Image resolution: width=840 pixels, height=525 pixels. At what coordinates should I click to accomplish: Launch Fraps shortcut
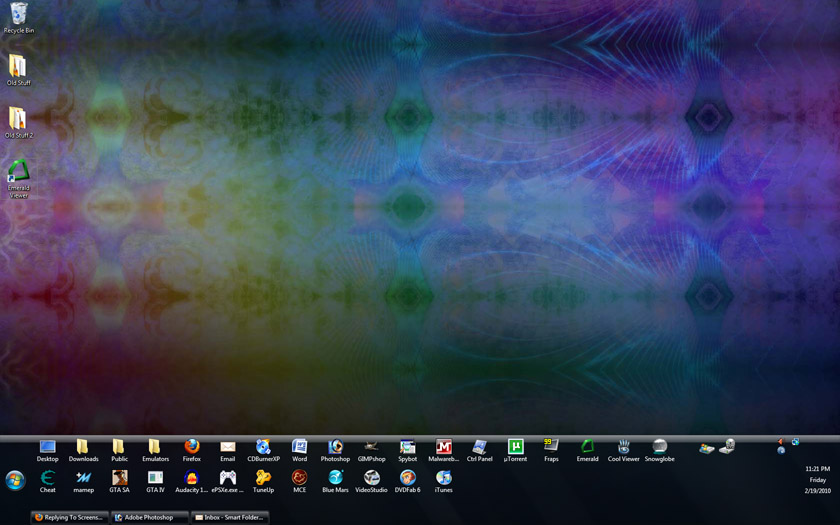tap(551, 451)
